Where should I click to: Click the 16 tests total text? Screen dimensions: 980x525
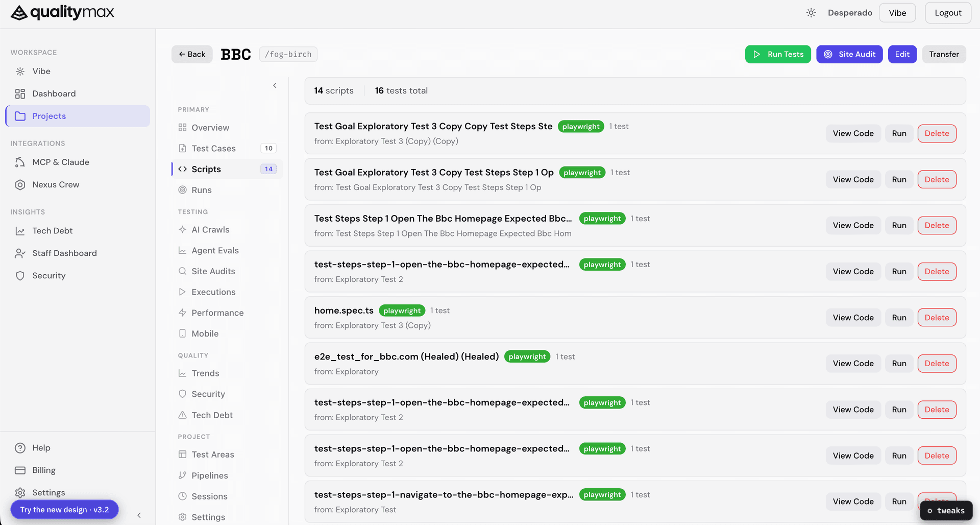tap(401, 91)
